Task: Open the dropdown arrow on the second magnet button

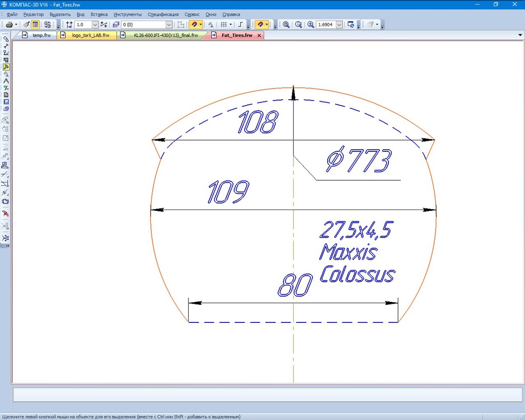Action: [267, 24]
